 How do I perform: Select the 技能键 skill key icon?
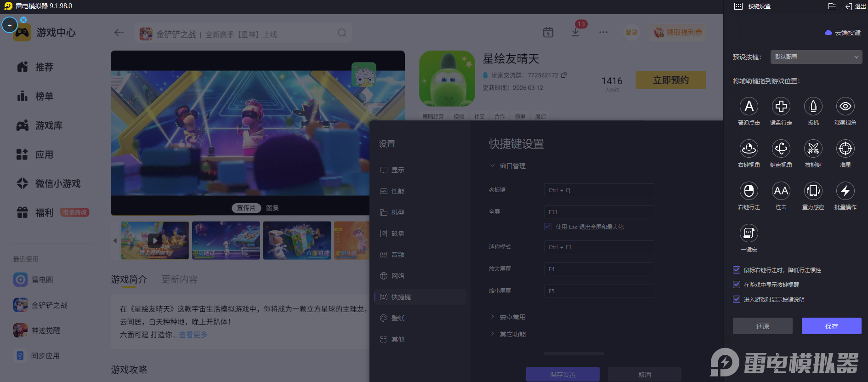click(813, 149)
